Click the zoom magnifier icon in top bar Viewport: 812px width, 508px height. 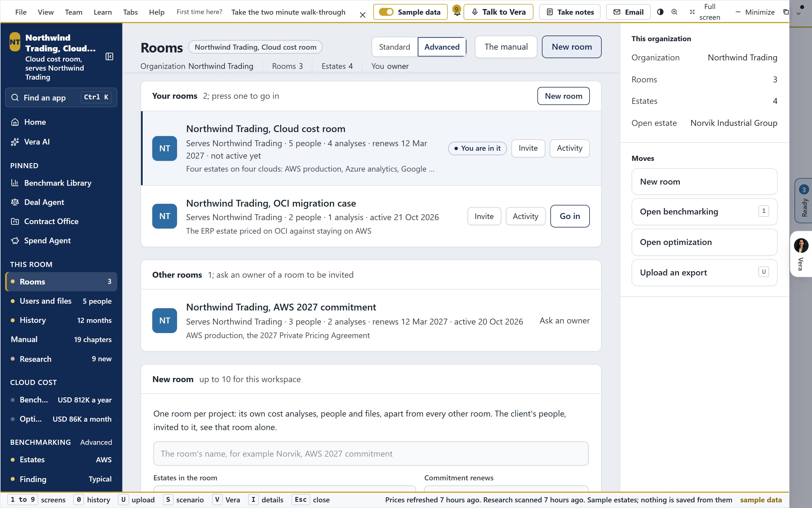(674, 12)
